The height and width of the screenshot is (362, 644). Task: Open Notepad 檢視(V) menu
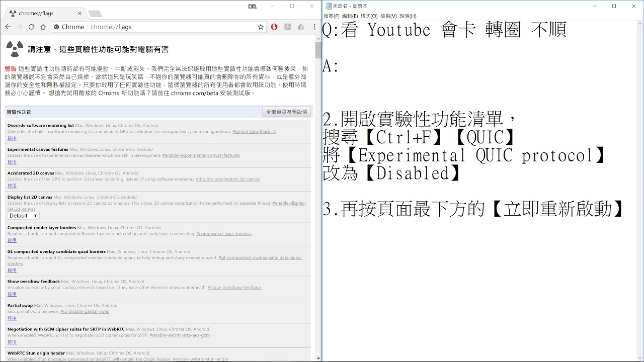coord(388,16)
